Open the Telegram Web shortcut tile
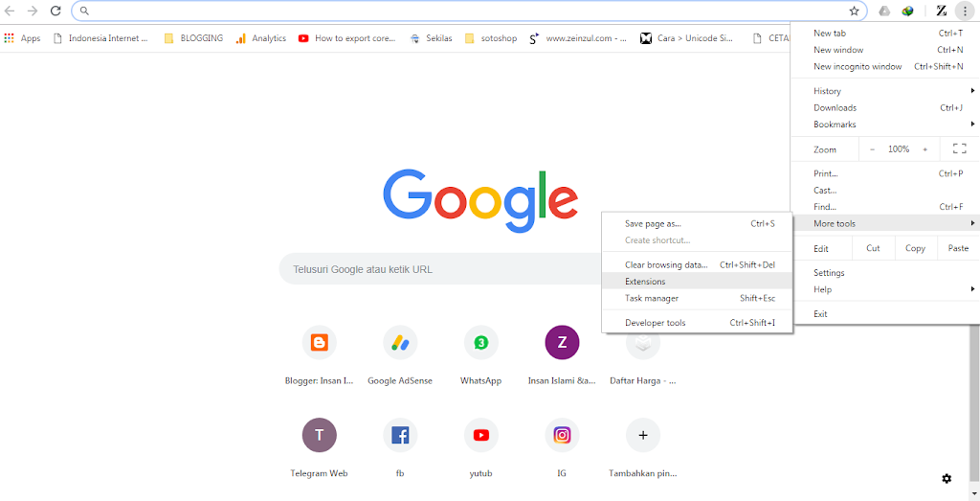The width and height of the screenshot is (980, 501). tap(320, 448)
